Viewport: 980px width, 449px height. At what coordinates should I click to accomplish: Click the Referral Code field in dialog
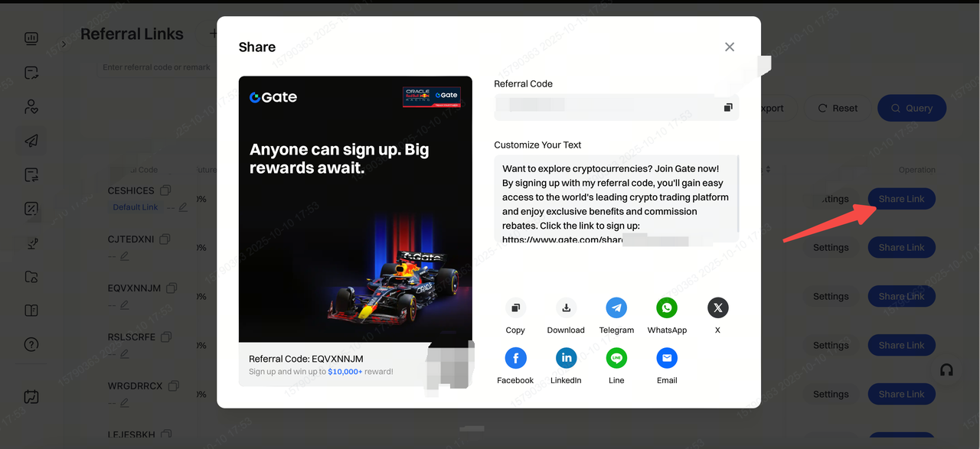(616, 108)
